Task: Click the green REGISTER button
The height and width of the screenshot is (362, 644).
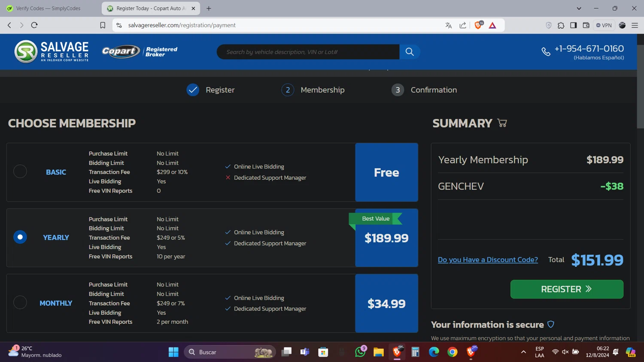Action: point(567,289)
